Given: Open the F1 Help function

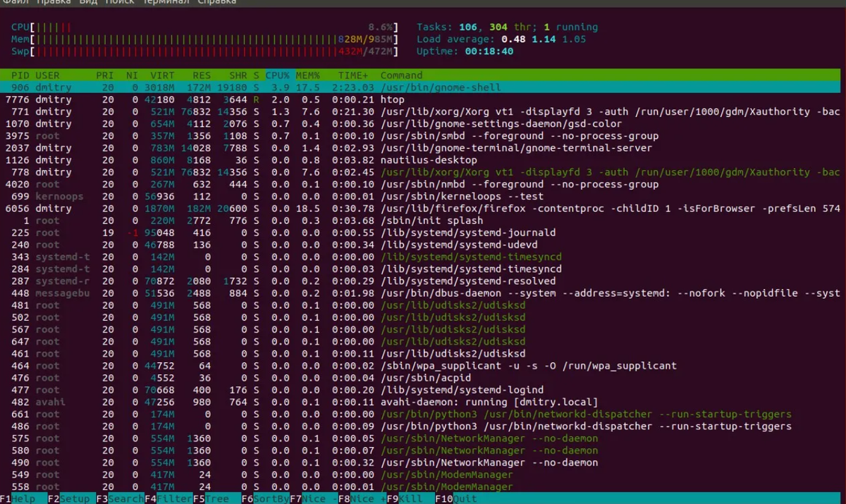Looking at the screenshot, I should (x=18, y=498).
